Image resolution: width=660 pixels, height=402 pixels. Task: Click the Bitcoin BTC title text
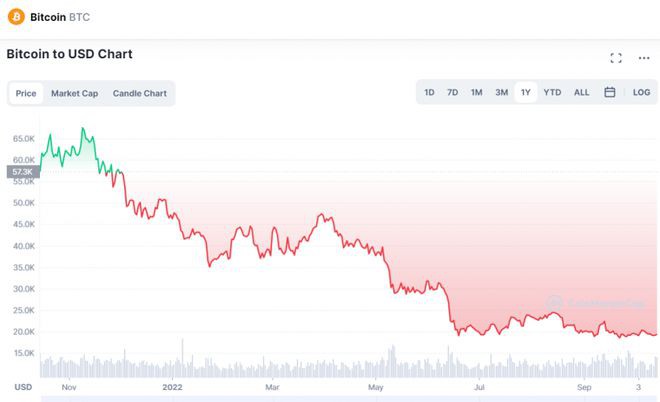[x=60, y=17]
